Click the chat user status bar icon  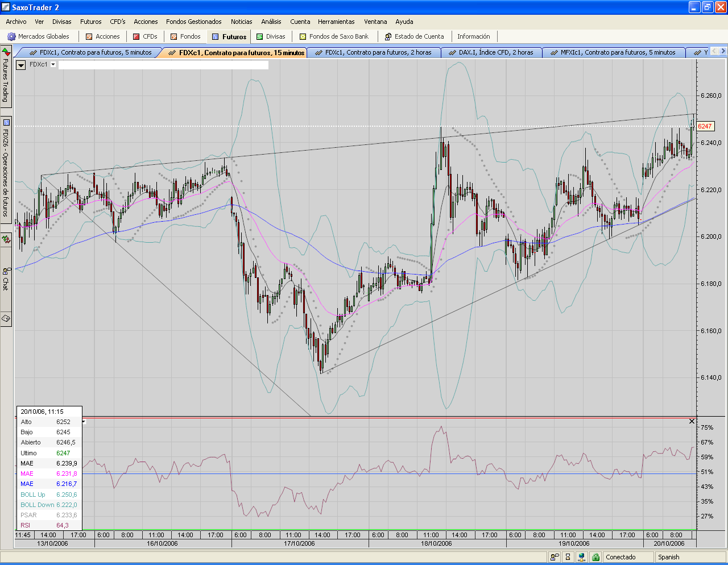(x=554, y=557)
